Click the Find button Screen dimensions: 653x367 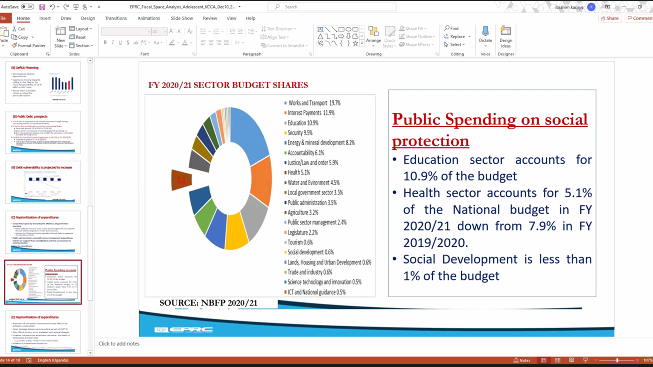(x=451, y=28)
